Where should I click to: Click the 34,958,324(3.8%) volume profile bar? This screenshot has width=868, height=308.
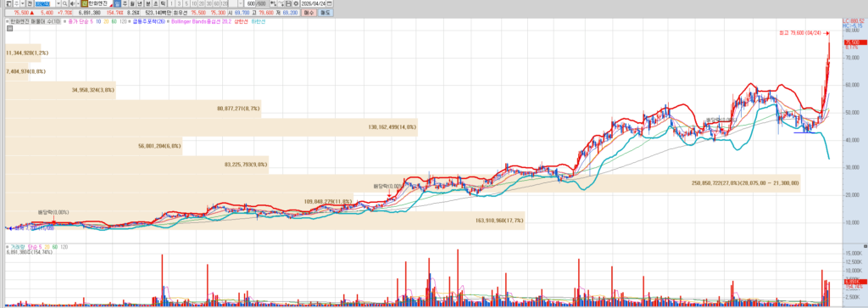pyautogui.click(x=60, y=90)
